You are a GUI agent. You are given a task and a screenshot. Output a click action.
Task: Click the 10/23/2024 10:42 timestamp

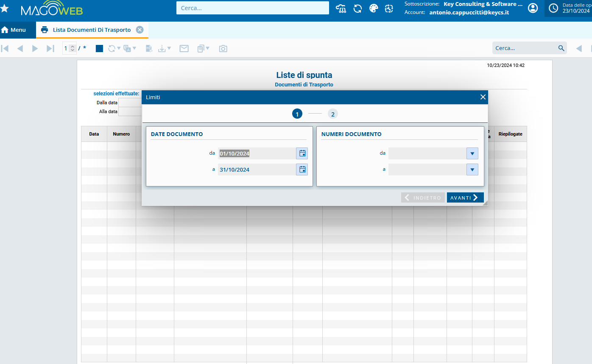click(x=506, y=65)
